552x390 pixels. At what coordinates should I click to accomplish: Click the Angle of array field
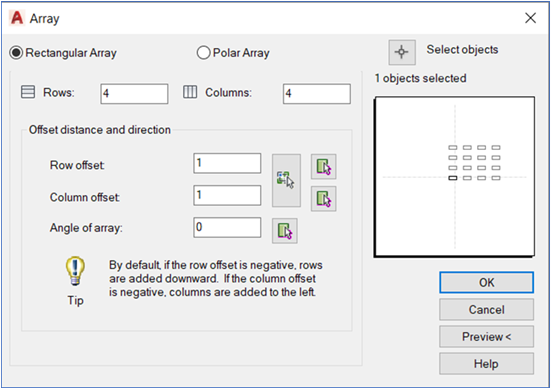click(x=227, y=227)
